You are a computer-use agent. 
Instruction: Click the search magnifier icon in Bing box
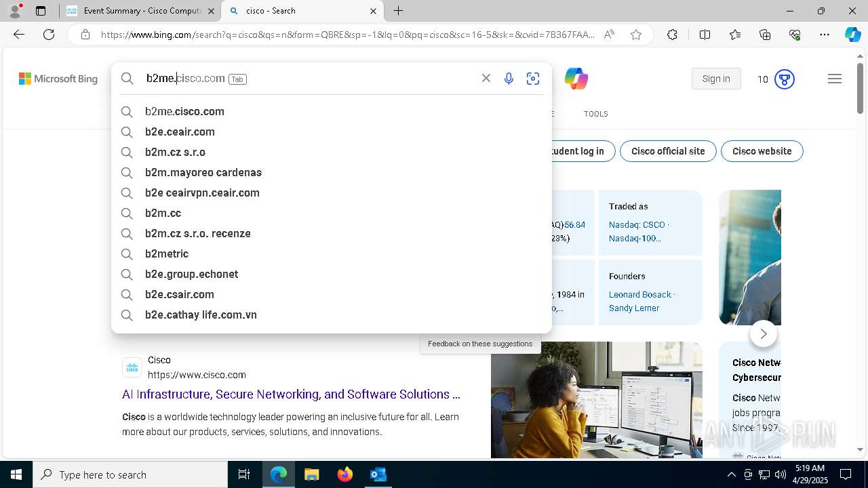click(127, 79)
